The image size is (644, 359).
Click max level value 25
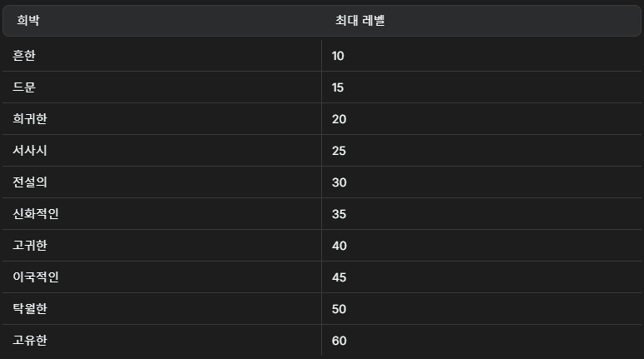click(x=339, y=151)
